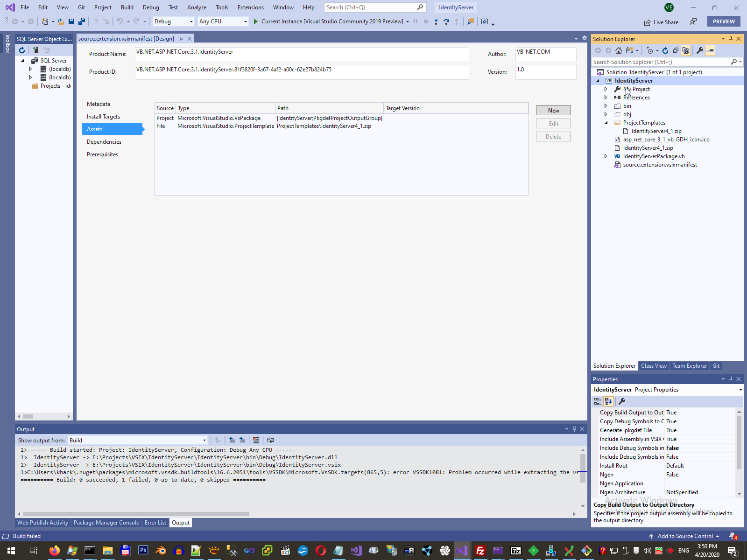Click the Home icon in Solution Explorer
747x560 pixels.
point(619,50)
